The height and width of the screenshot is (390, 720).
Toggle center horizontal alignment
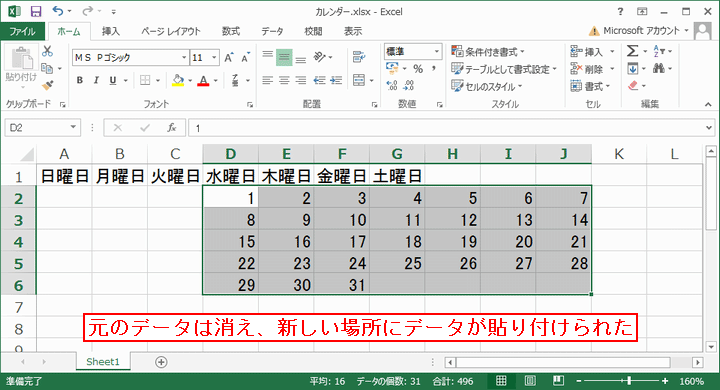pyautogui.click(x=284, y=81)
